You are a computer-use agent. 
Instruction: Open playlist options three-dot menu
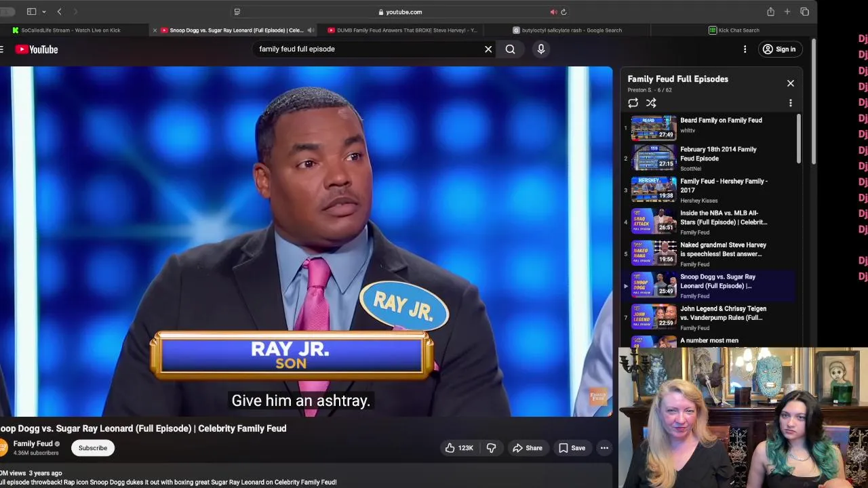point(790,103)
